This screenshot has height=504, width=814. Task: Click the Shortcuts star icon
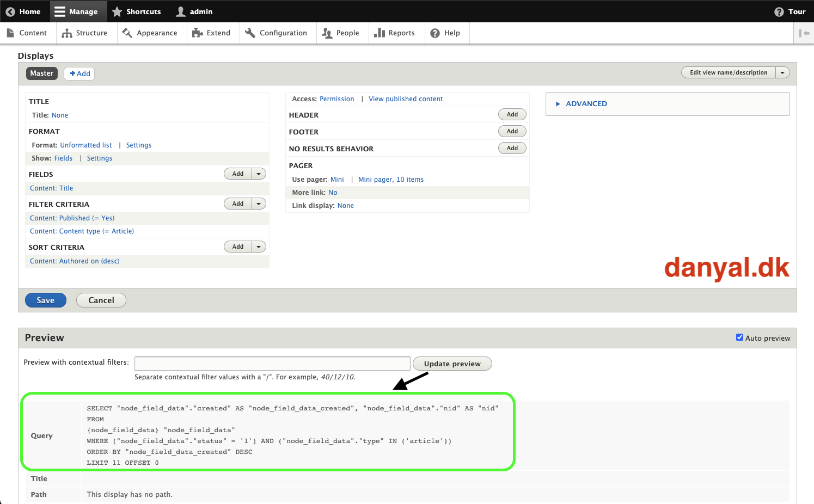coord(117,11)
